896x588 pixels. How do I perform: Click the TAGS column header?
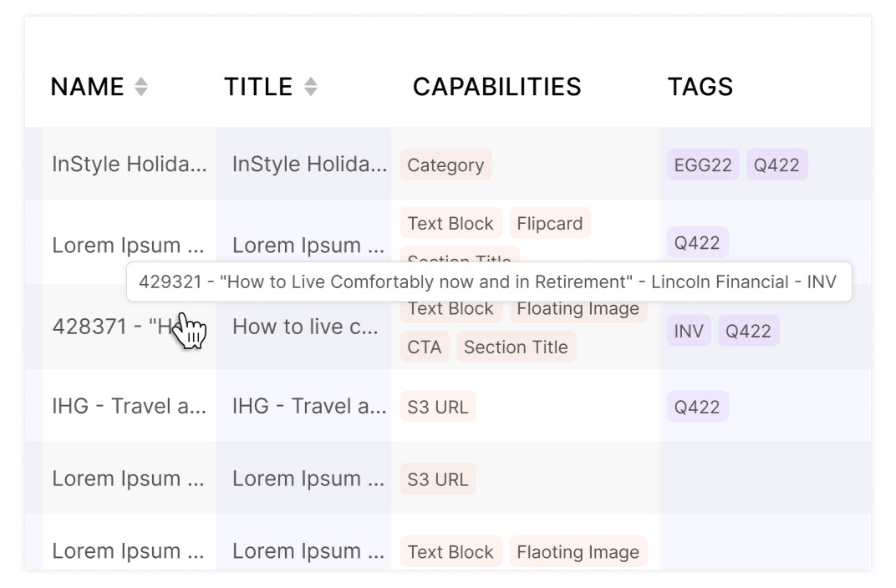(x=700, y=87)
